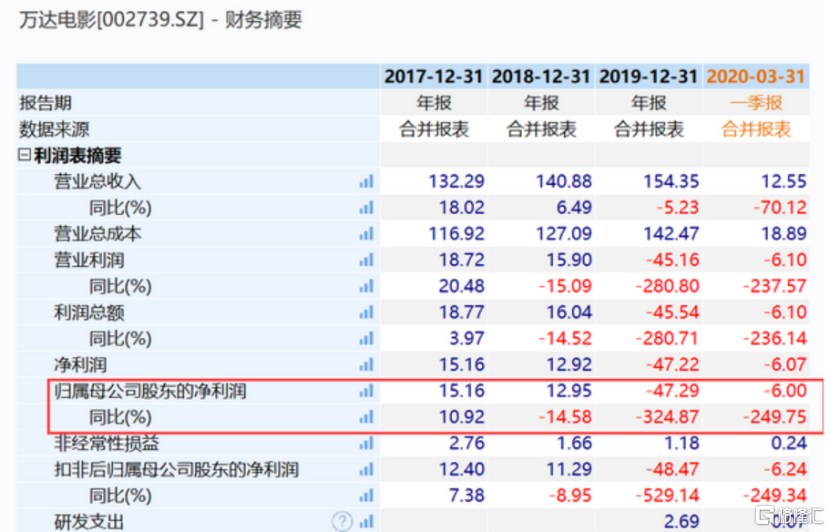This screenshot has width=830, height=532.
Task: Open chart icon for 归属母公司 同比(%) row
Action: click(x=366, y=417)
